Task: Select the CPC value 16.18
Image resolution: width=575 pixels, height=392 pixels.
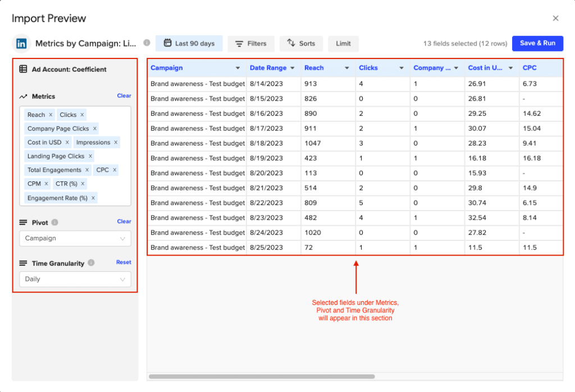Action: [541, 158]
